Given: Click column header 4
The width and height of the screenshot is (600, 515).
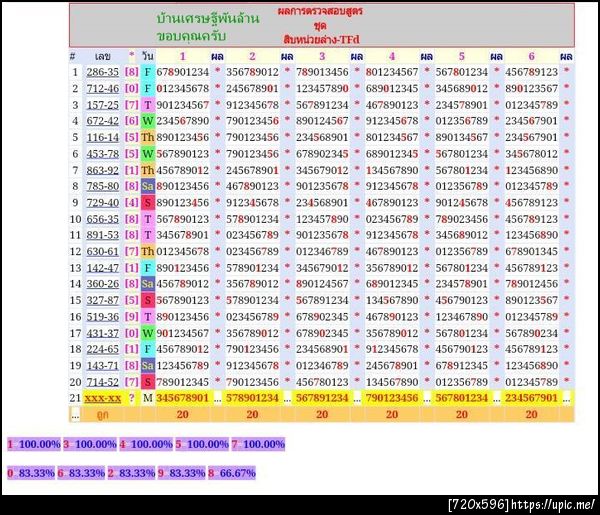Looking at the screenshot, I should pyautogui.click(x=392, y=56).
